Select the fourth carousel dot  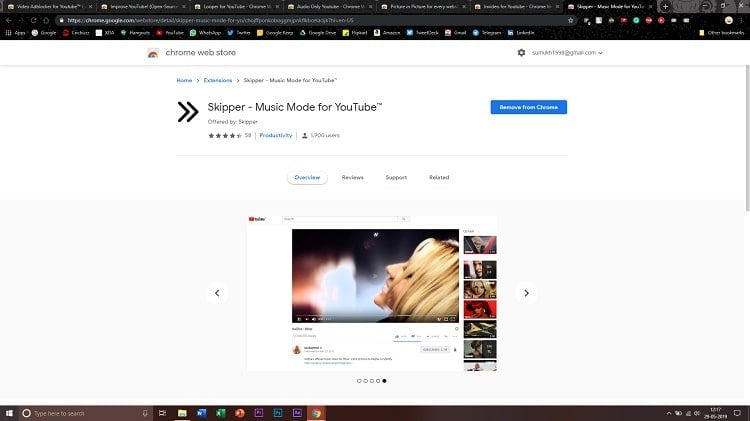378,381
